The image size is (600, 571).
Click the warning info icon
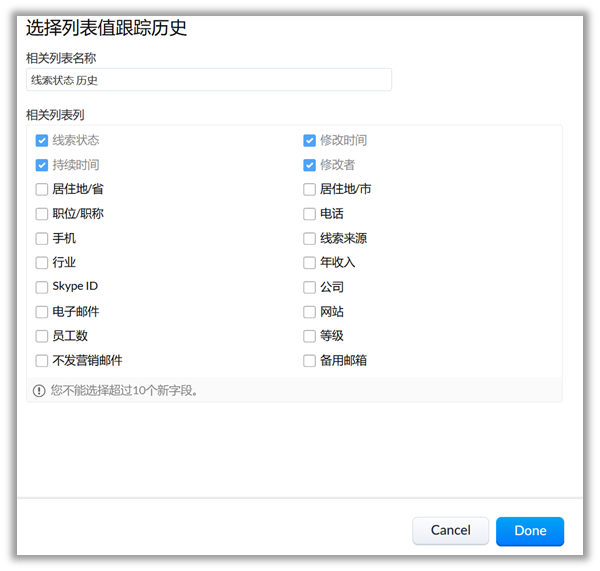click(x=40, y=391)
